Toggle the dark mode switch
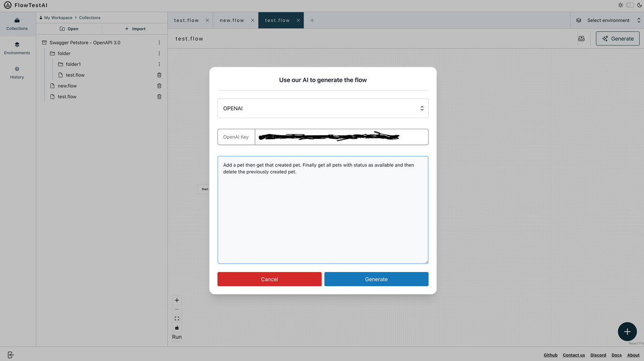This screenshot has height=361, width=644. coord(630,5)
